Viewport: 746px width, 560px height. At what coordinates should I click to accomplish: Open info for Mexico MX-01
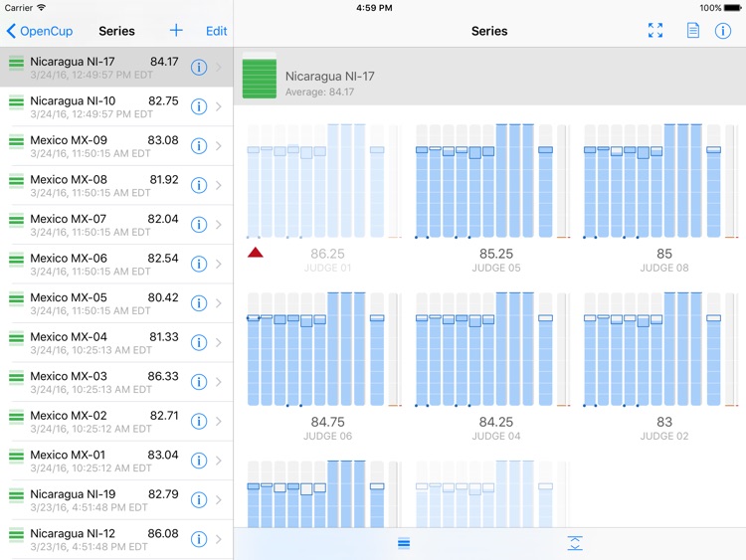tap(199, 461)
